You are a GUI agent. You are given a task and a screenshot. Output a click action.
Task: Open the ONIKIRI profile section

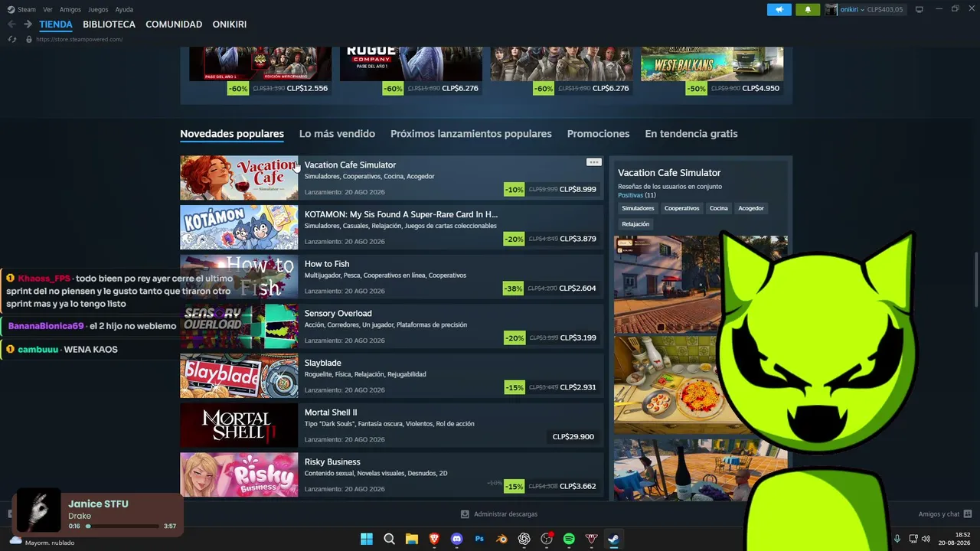coord(230,24)
